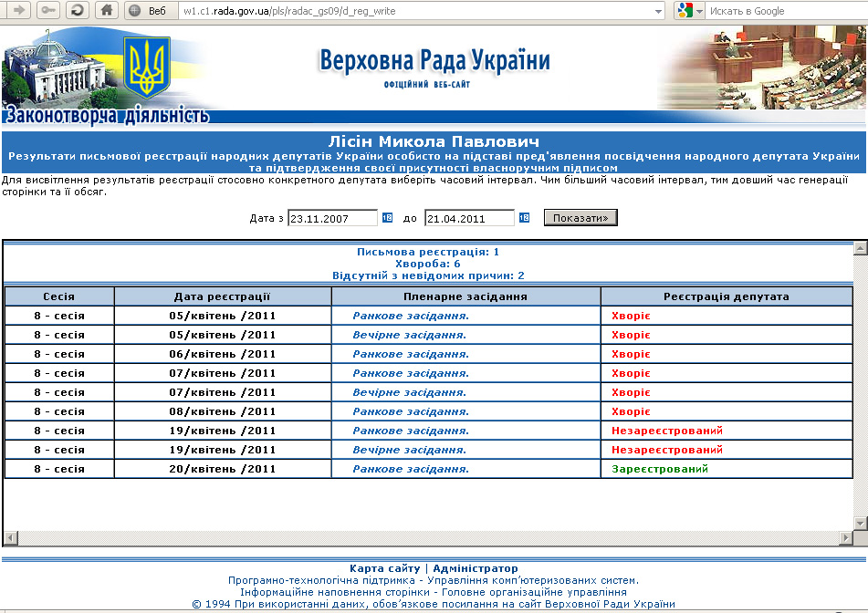The height and width of the screenshot is (613, 868).
Task: Go to the browser home page icon
Action: pos(107,11)
